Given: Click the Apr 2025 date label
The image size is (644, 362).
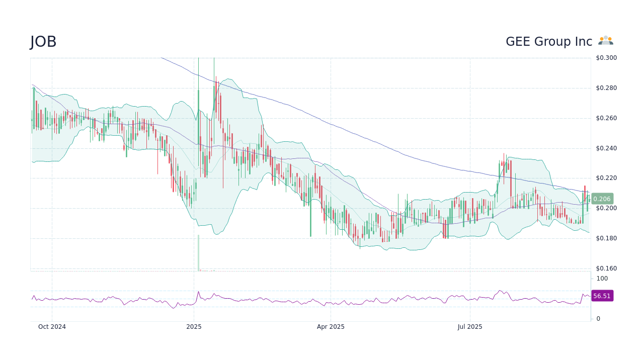Looking at the screenshot, I should click(331, 327).
